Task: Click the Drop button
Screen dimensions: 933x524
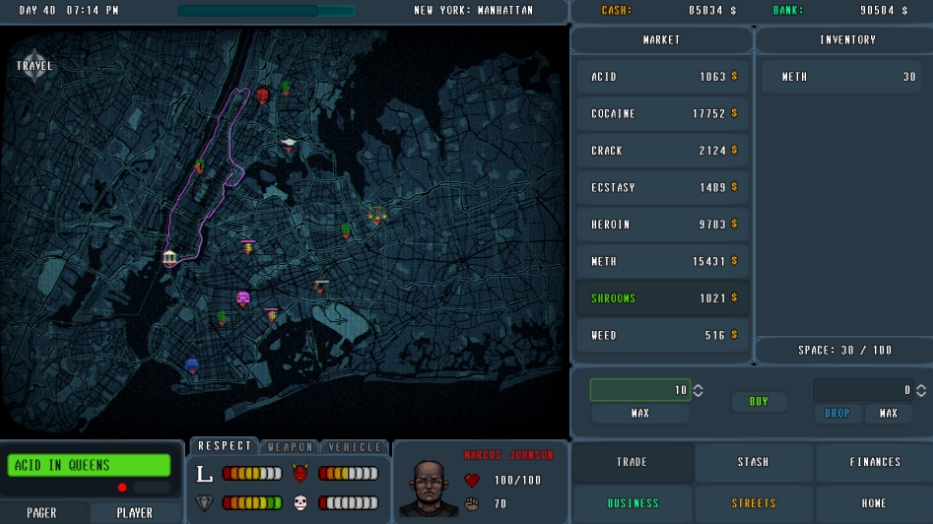Action: 837,413
